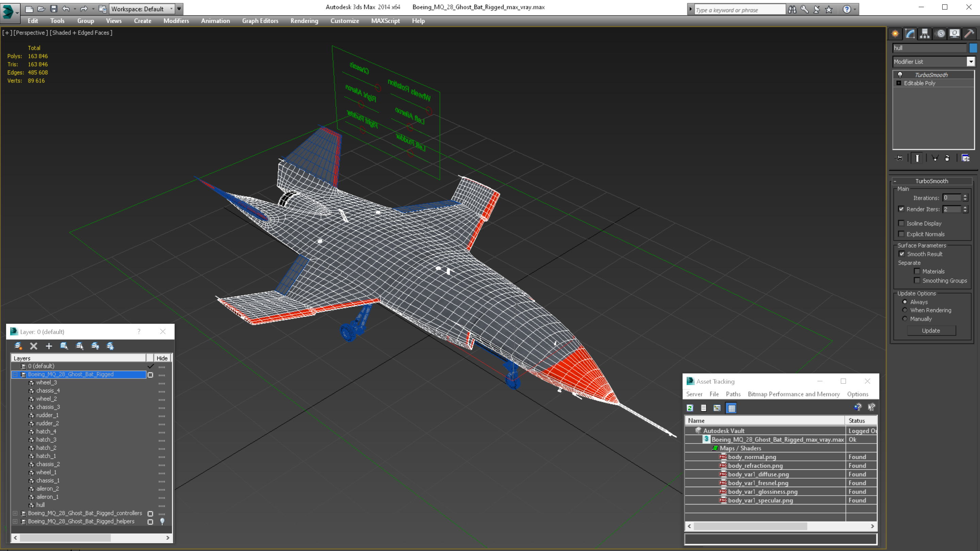Click the Iterations spinner arrows
Screen dimensions: 980x551
point(965,198)
